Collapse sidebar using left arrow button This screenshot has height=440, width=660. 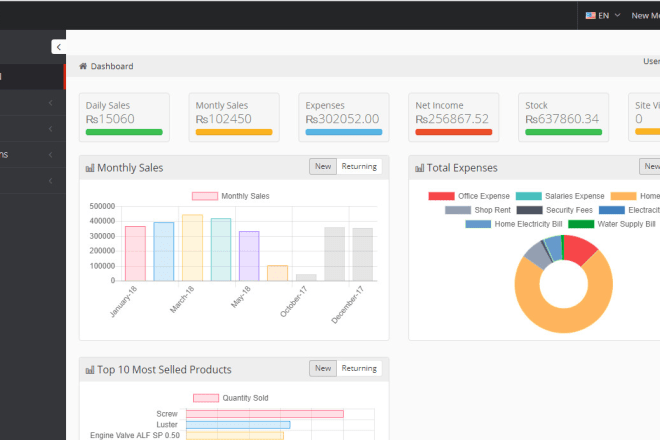pos(59,47)
